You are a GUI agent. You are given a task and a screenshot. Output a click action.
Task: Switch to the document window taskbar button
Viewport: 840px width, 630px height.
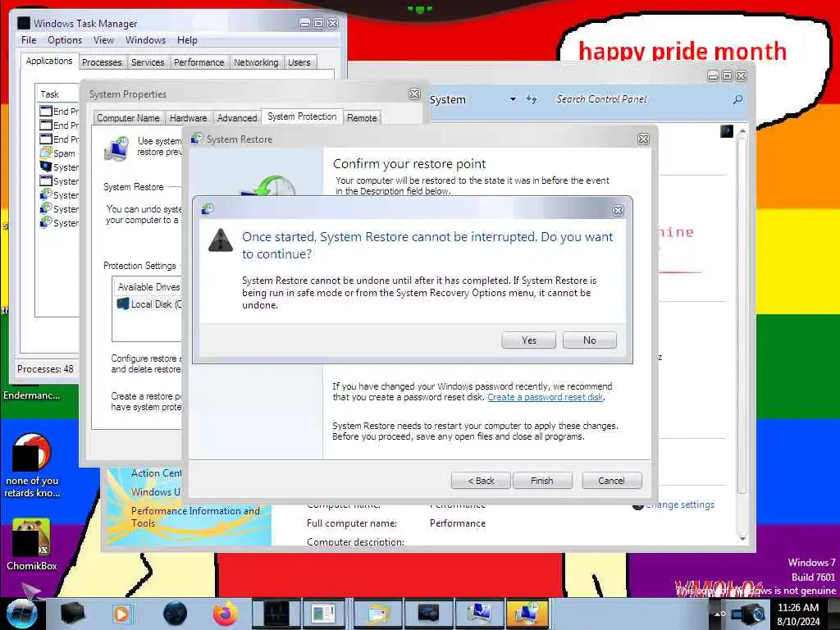click(x=323, y=614)
